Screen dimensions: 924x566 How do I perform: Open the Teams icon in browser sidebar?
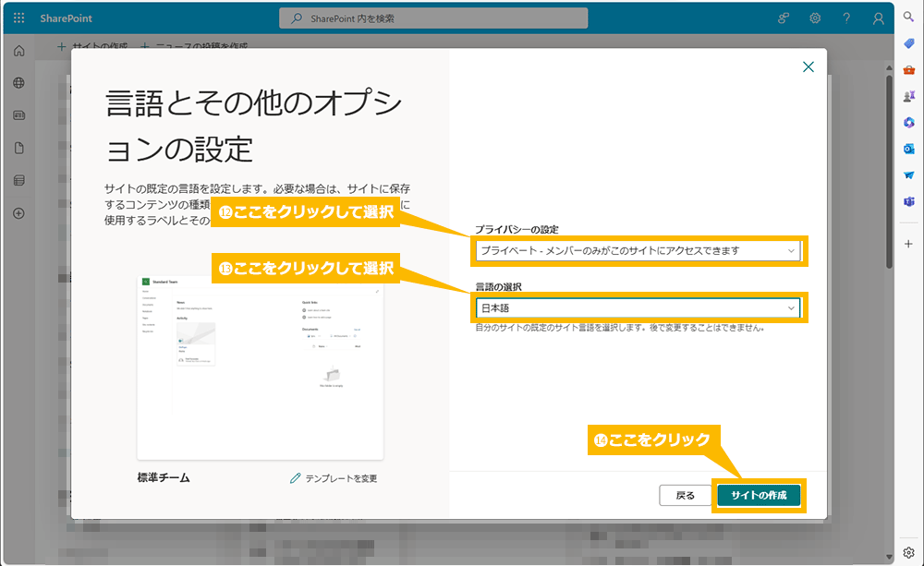pos(908,201)
